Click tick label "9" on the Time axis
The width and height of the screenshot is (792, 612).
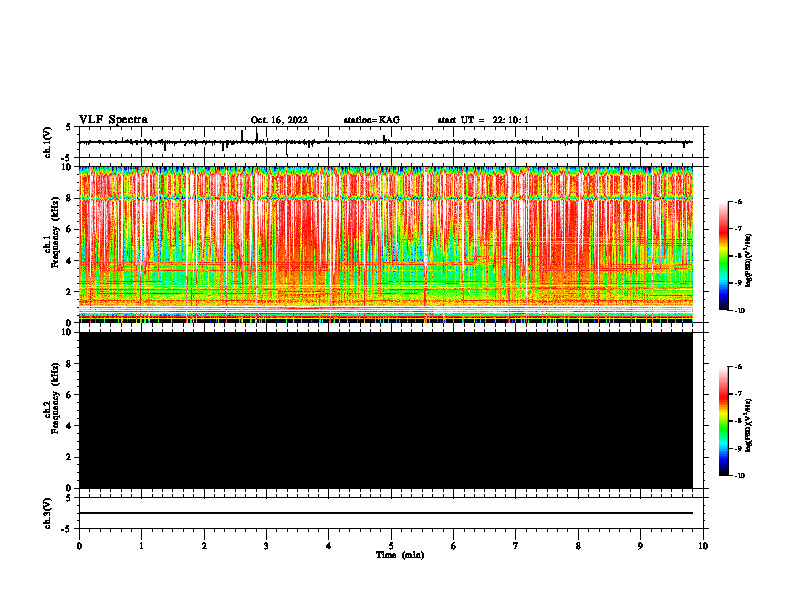(640, 546)
